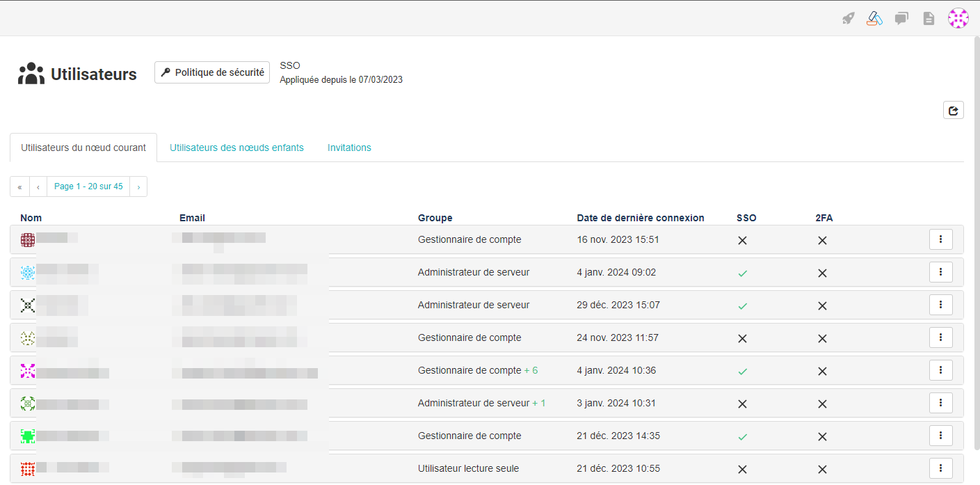980x485 pixels.
Task: Jump to first page with double chevron
Action: (19, 186)
